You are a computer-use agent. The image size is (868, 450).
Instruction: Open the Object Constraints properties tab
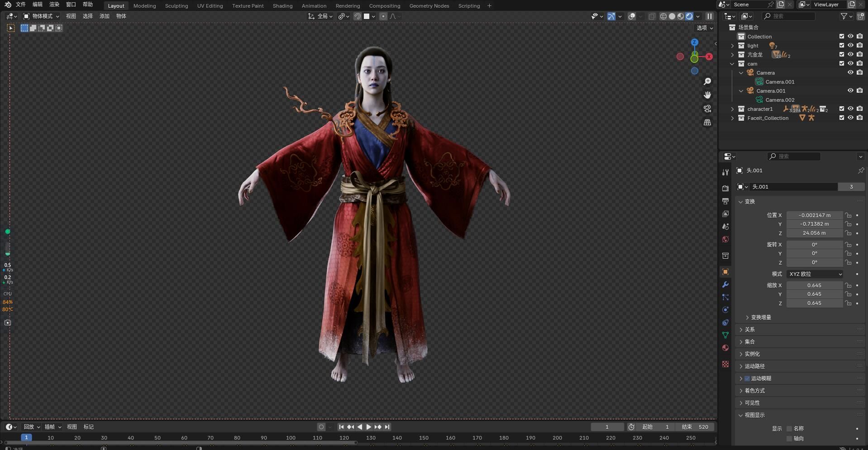[x=725, y=322]
